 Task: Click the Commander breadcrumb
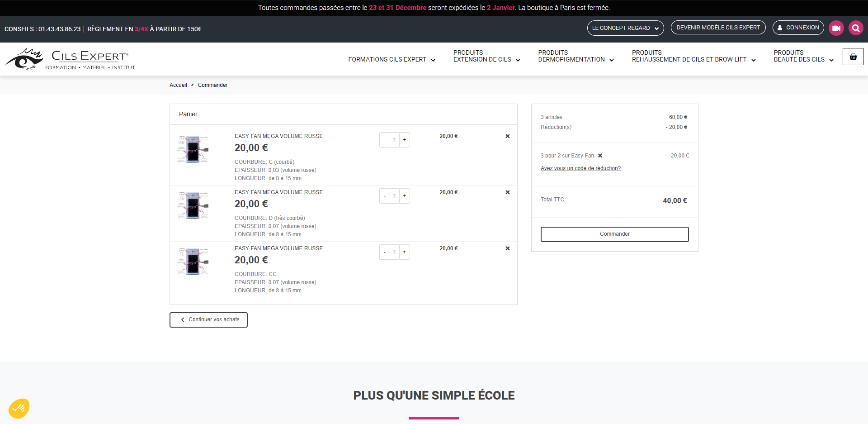[212, 85]
